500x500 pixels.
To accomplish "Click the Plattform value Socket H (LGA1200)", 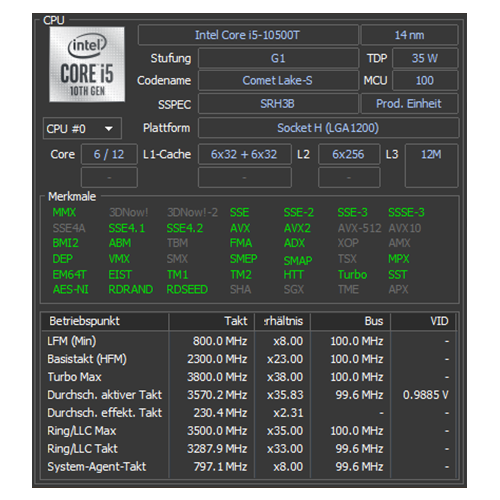I will [x=328, y=128].
